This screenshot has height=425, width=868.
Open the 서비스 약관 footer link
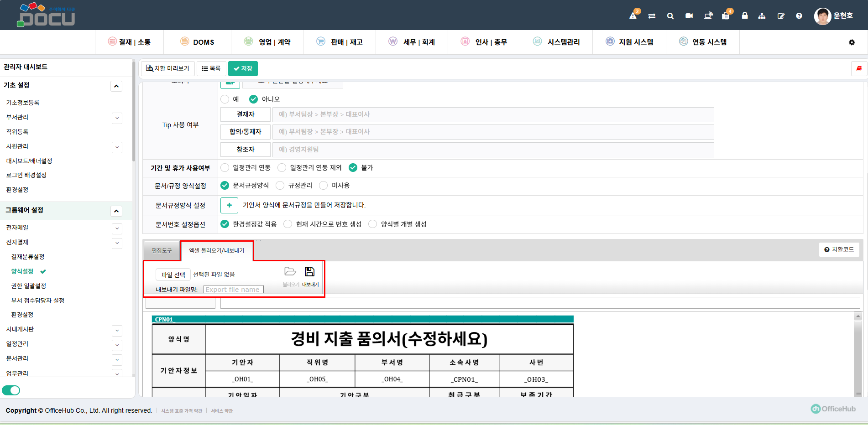pos(222,411)
